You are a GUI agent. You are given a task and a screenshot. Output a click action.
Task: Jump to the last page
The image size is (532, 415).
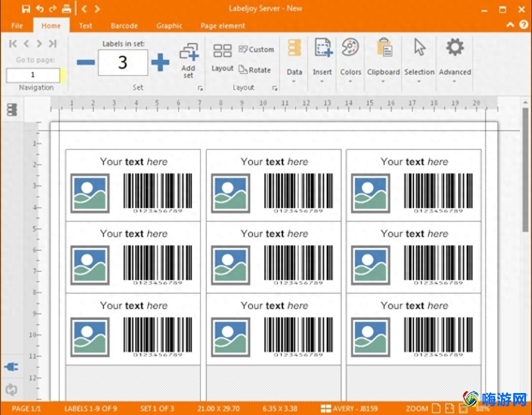pyautogui.click(x=53, y=43)
